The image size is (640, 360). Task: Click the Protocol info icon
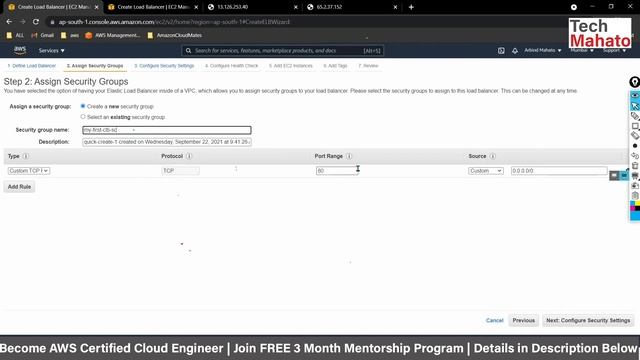pyautogui.click(x=189, y=156)
